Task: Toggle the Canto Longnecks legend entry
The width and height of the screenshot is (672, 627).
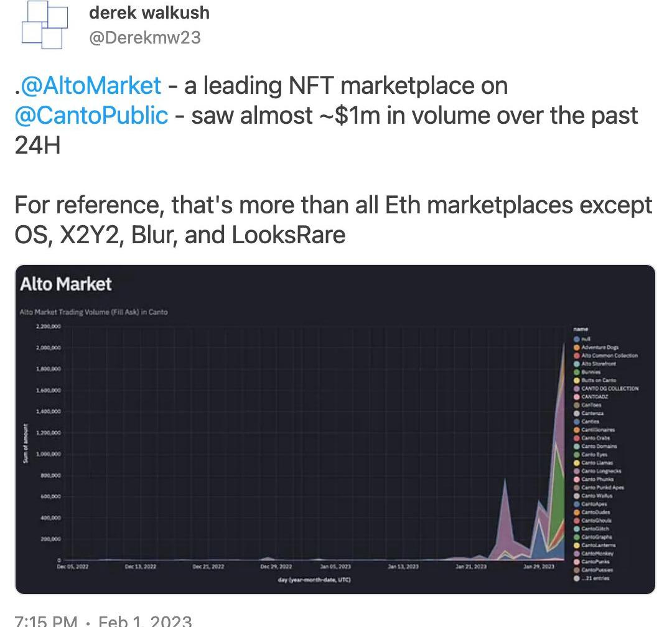Action: (600, 471)
